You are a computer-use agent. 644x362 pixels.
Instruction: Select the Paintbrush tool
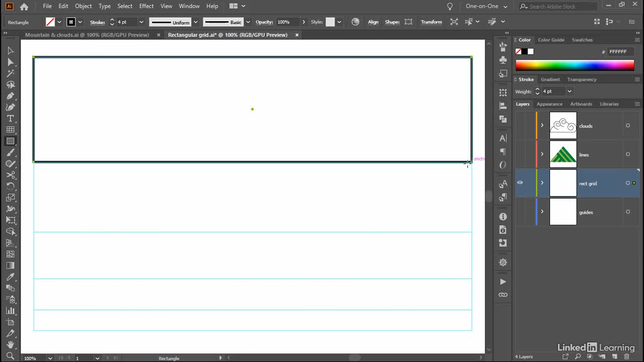click(x=10, y=152)
